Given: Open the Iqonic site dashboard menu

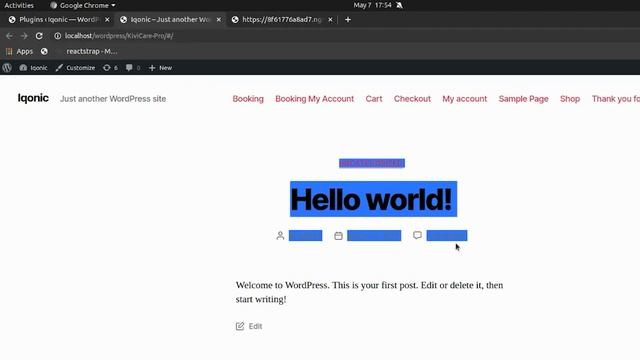Looking at the screenshot, I should pyautogui.click(x=33, y=68).
